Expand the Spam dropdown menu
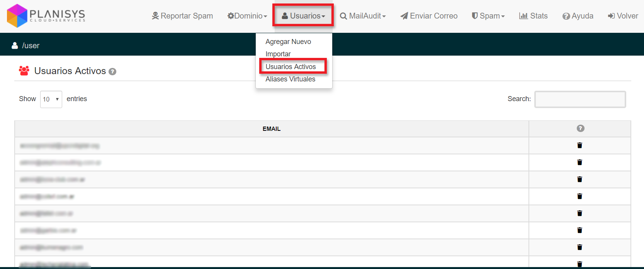The height and width of the screenshot is (269, 644). click(488, 16)
